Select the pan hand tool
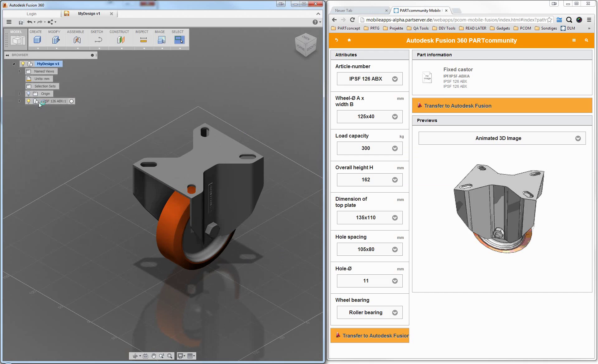Screen dimensions: 598x364 (x=153, y=356)
